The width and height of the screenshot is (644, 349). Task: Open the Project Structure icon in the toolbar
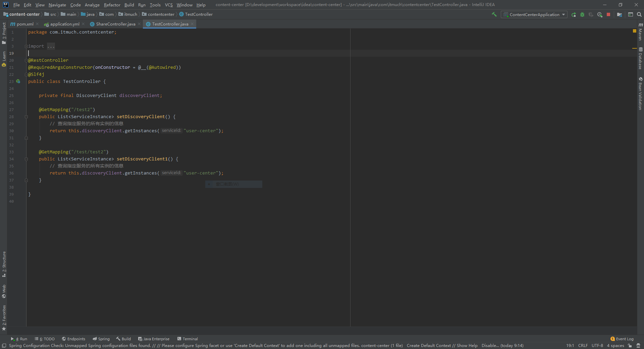pyautogui.click(x=620, y=14)
